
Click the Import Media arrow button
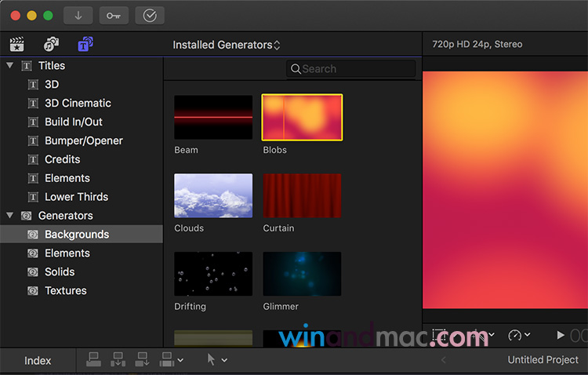78,15
